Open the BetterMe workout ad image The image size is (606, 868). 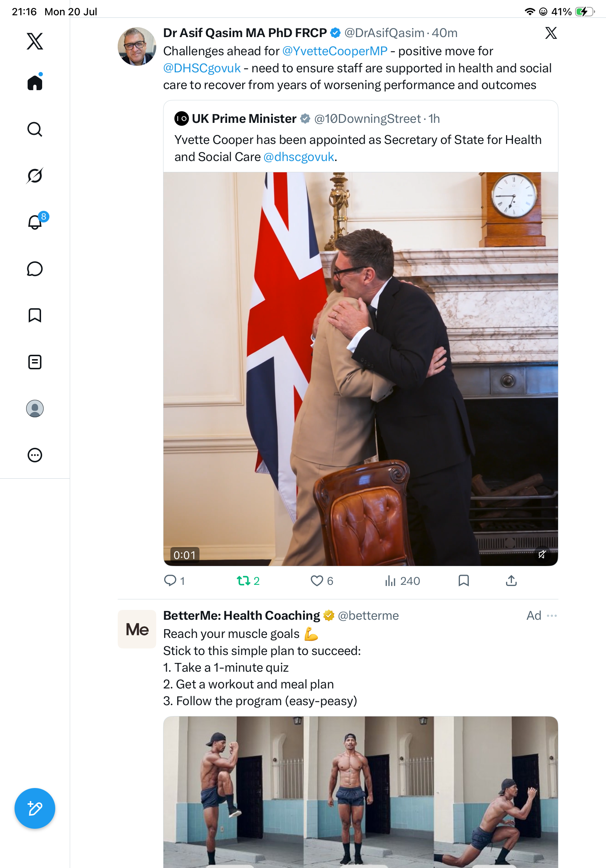click(360, 792)
